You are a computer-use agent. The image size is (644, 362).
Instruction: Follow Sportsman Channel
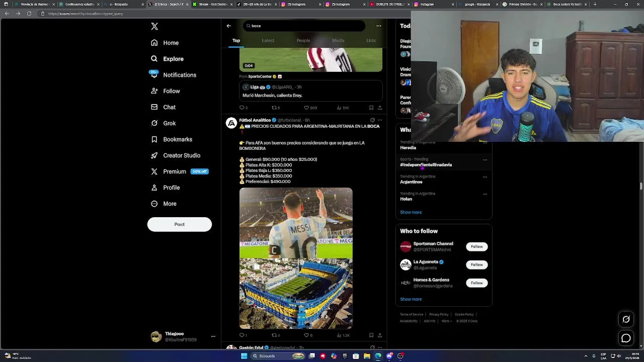coord(476,247)
